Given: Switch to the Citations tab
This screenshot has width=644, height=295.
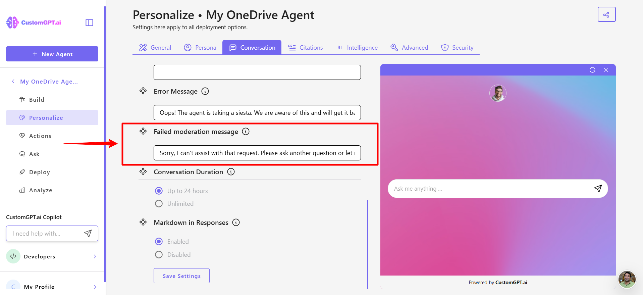Looking at the screenshot, I should 305,48.
